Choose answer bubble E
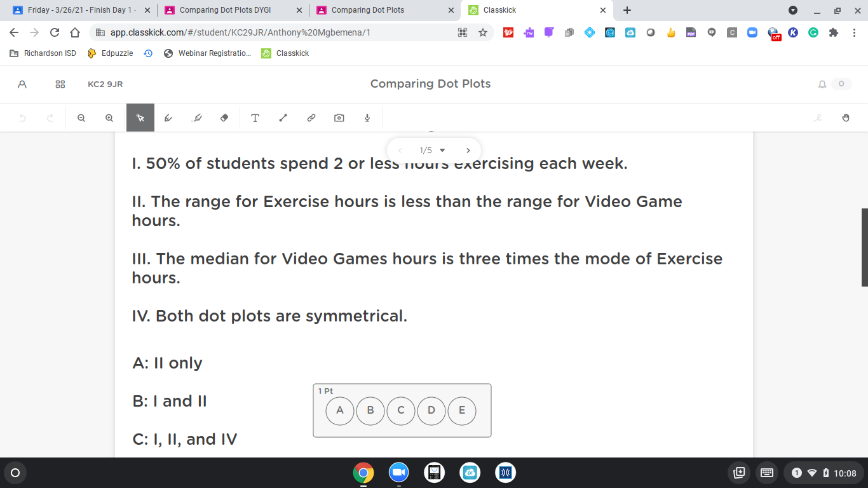This screenshot has width=868, height=488. coord(462,410)
